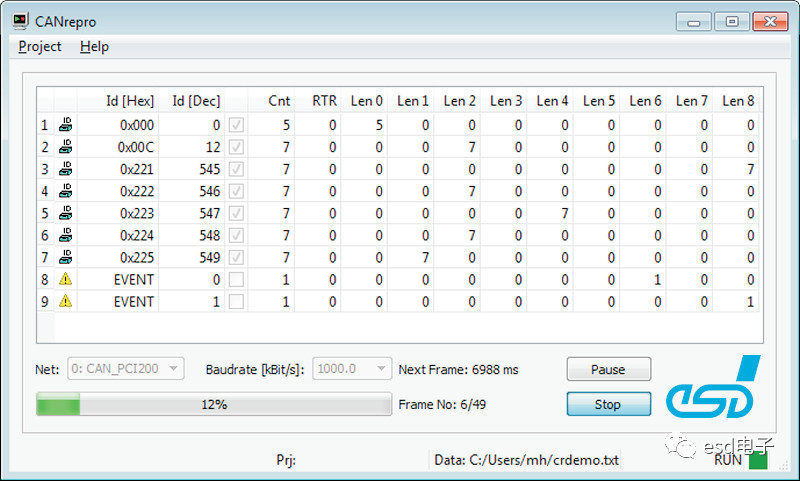This screenshot has height=481, width=800.
Task: Toggle the checkbox for ID 0x000
Action: (235, 125)
